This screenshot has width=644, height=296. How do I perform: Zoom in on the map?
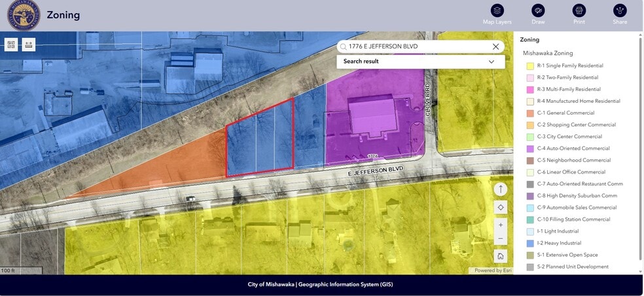(501, 225)
